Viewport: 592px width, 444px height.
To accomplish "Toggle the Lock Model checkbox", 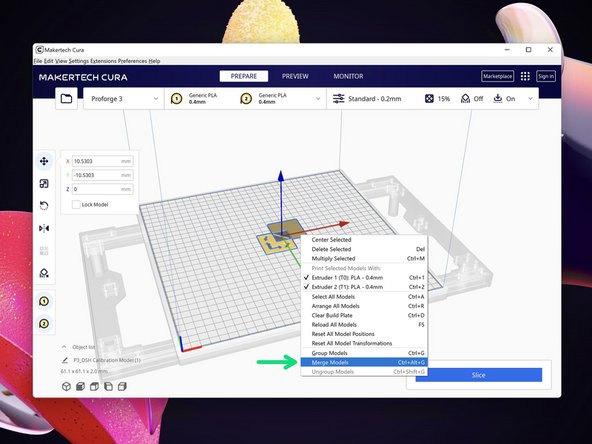I will (x=76, y=204).
